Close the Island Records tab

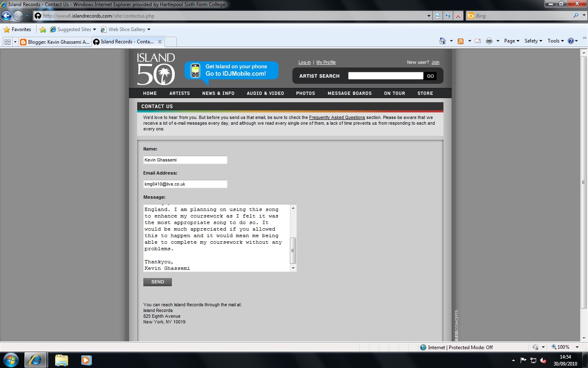pos(160,42)
